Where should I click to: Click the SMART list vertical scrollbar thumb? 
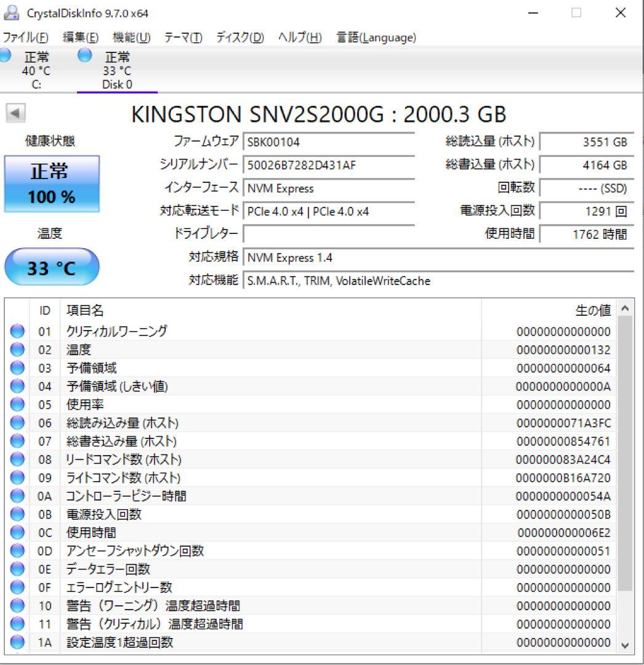625,453
